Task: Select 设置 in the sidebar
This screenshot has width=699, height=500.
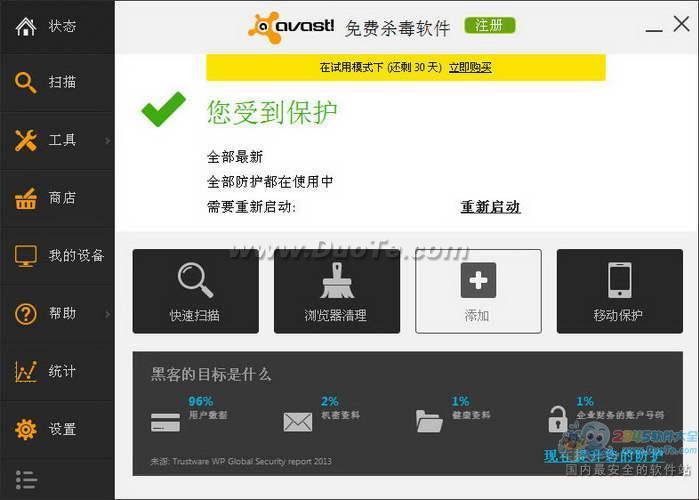Action: coord(57,429)
